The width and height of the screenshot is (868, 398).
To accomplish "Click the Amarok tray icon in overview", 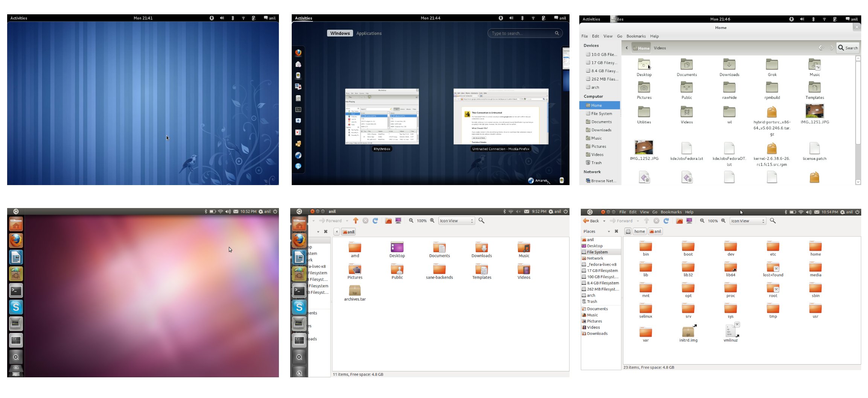I will point(531,181).
